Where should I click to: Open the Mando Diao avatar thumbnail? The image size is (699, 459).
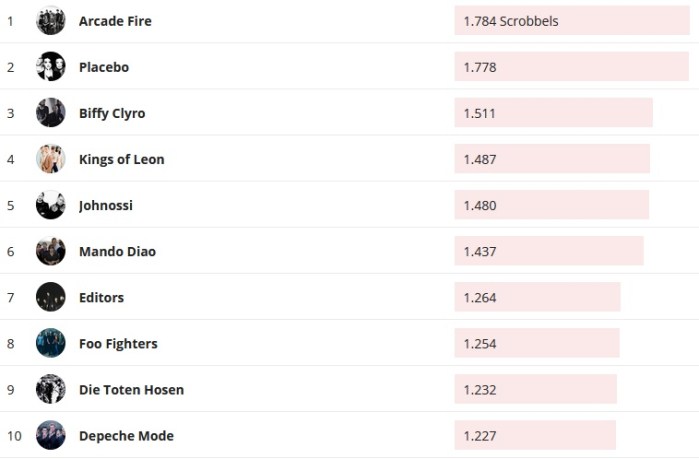50,251
